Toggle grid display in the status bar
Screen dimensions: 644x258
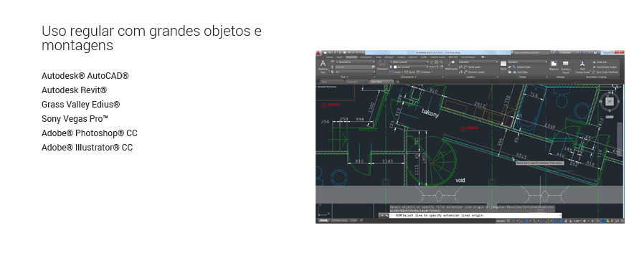tap(508, 221)
